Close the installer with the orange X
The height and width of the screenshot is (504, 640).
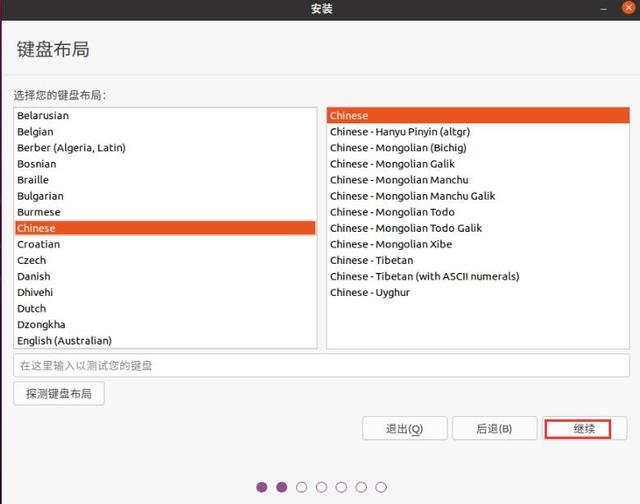pyautogui.click(x=629, y=8)
